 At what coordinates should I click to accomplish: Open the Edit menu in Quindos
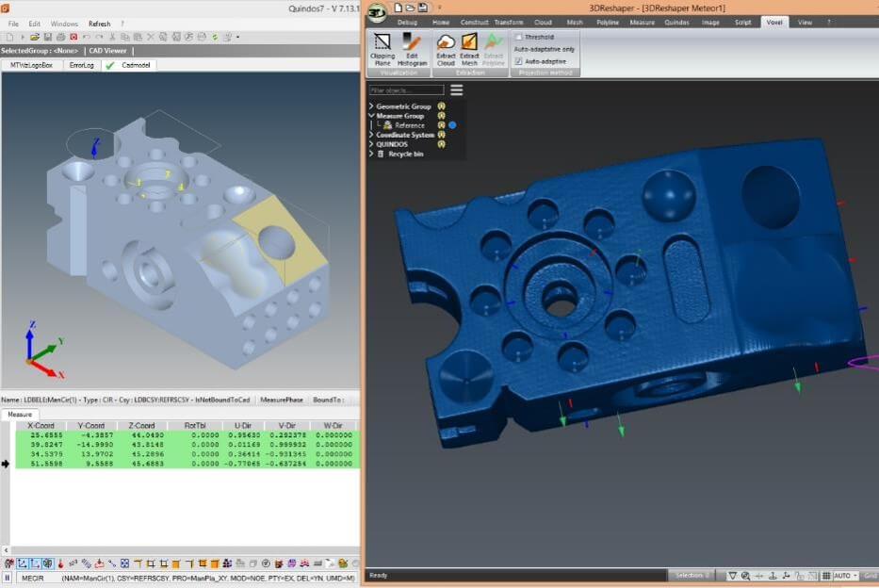click(35, 24)
